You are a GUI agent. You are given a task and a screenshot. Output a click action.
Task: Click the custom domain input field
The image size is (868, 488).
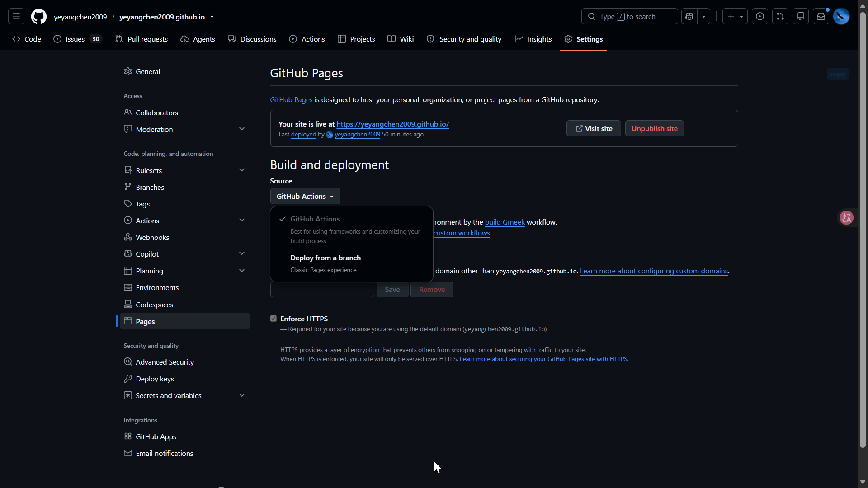tap(322, 290)
